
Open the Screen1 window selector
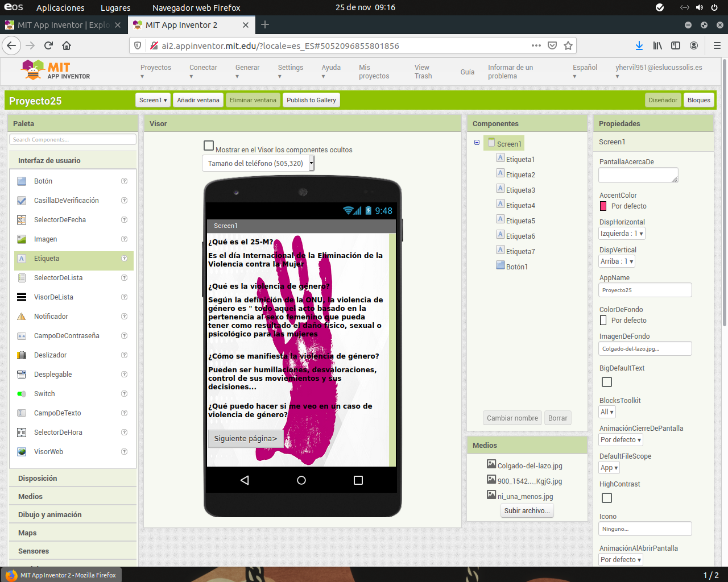154,100
